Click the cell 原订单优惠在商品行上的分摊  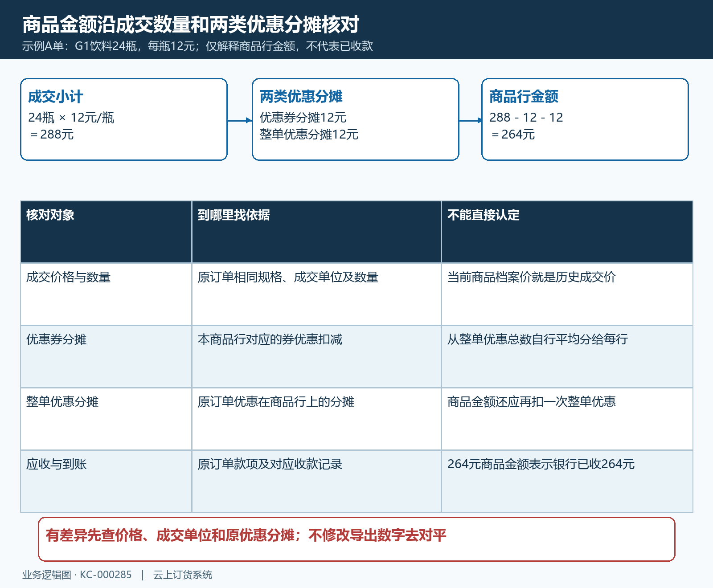[316, 419]
